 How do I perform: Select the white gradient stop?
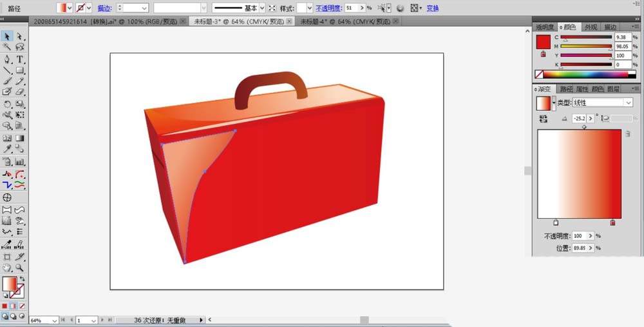pyautogui.click(x=556, y=223)
